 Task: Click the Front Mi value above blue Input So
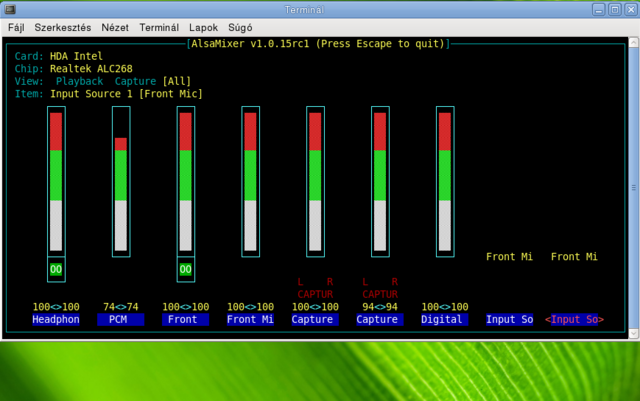point(510,257)
